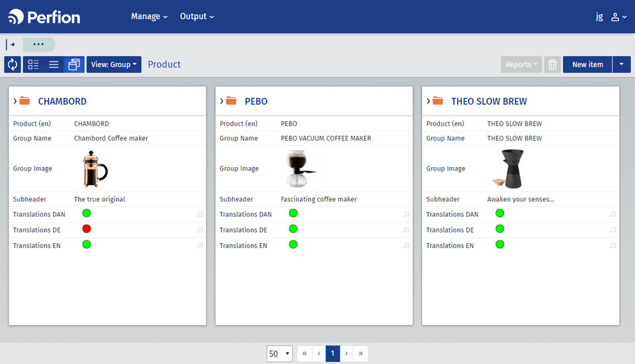Go to last page button
635x364 pixels.
pos(360,353)
